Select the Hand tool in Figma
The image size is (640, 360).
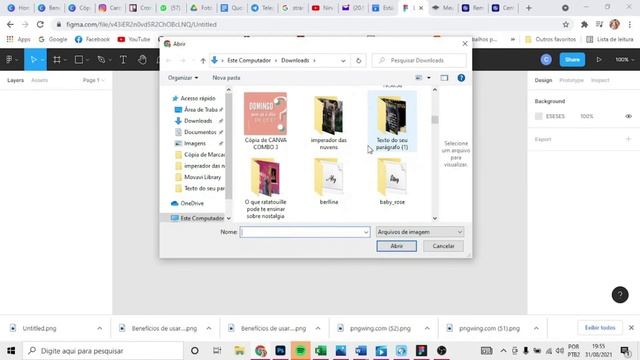pyautogui.click(x=142, y=60)
